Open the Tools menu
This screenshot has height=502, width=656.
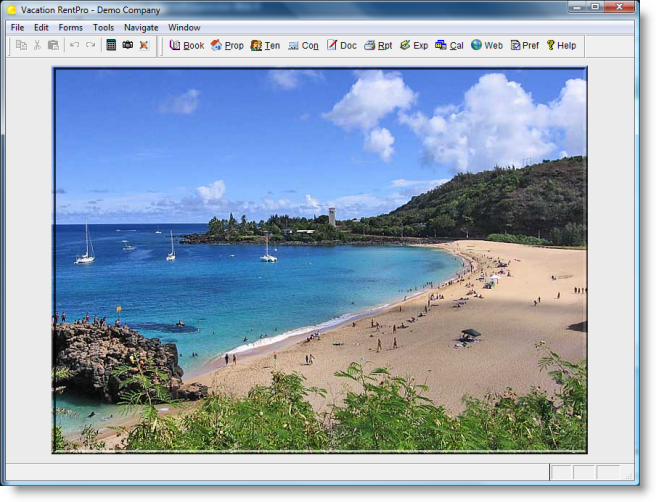click(103, 28)
